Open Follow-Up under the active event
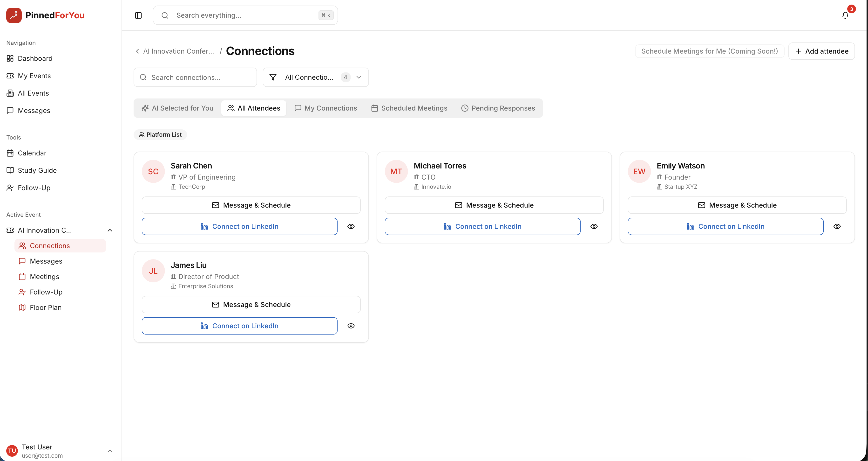The image size is (868, 461). 46,292
